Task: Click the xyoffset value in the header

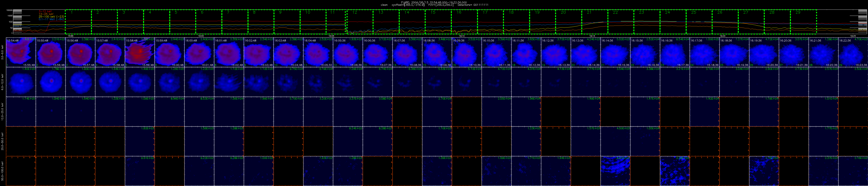Action: (408, 5)
